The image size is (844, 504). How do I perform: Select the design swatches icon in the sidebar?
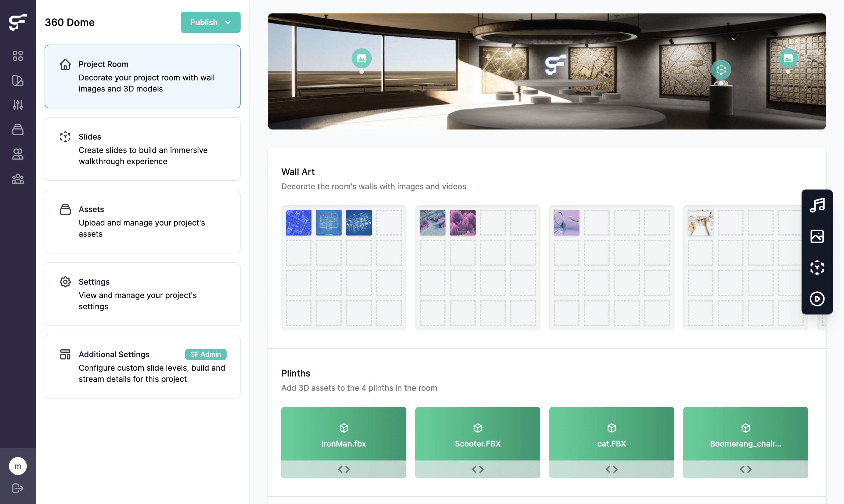[x=18, y=81]
